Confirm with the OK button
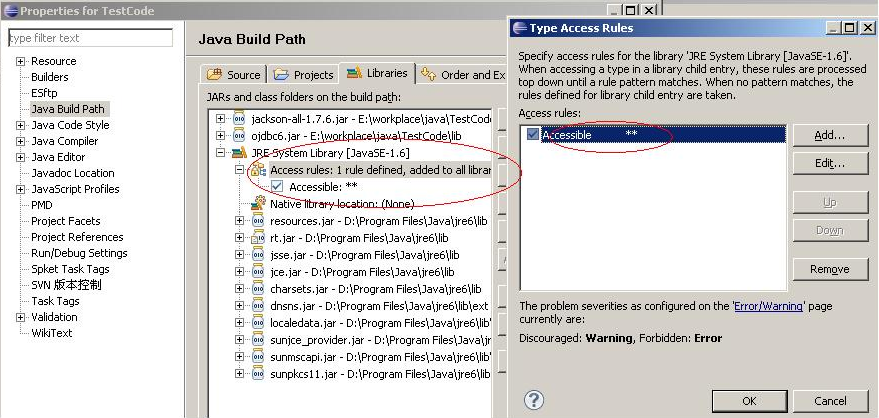 [x=750, y=401]
